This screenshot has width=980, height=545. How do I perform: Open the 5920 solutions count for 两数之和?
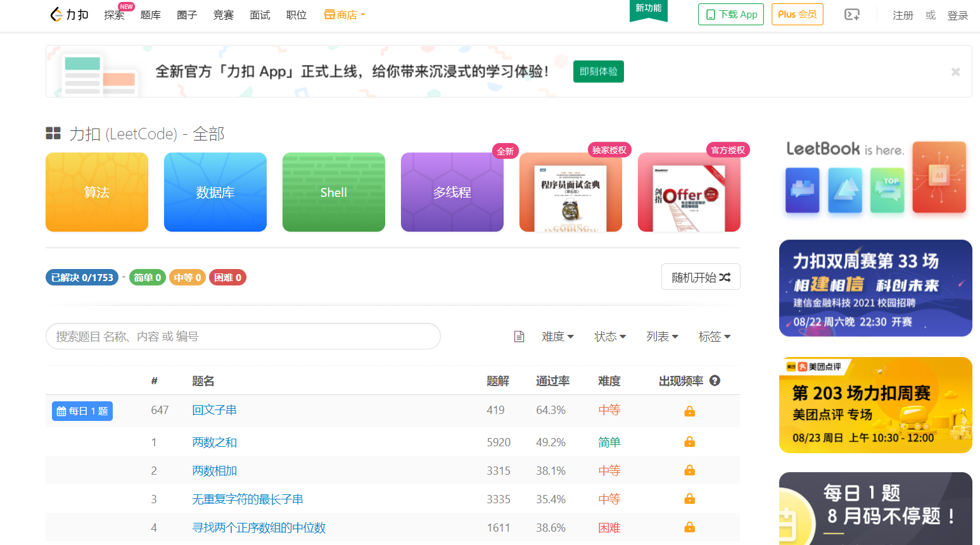coord(499,442)
